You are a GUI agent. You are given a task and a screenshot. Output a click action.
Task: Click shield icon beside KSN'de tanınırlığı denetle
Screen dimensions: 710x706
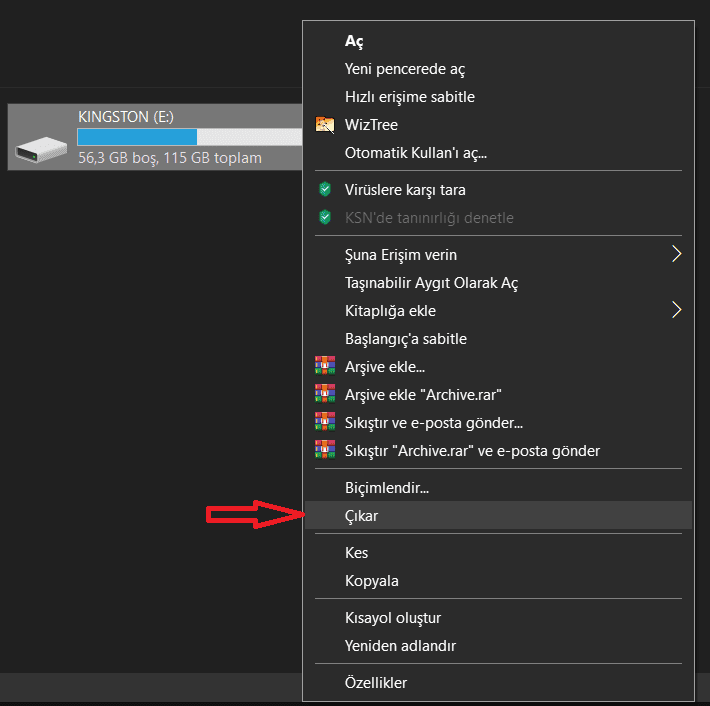[324, 217]
